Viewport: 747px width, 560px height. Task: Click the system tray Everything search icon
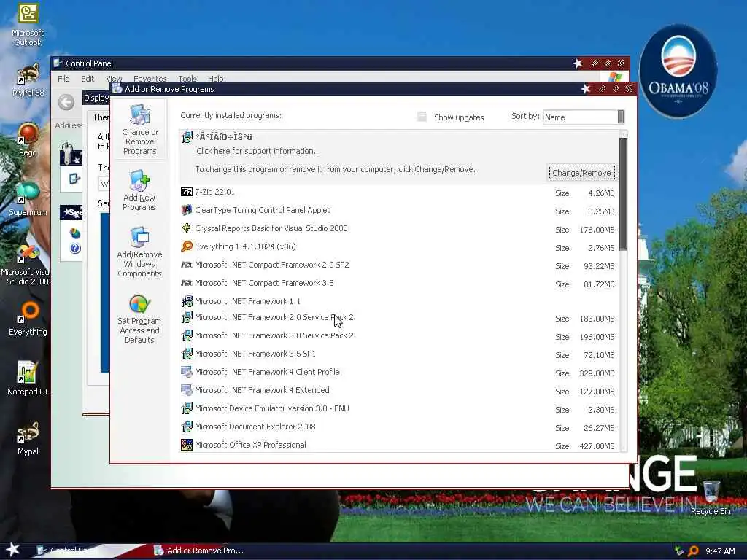pos(693,551)
